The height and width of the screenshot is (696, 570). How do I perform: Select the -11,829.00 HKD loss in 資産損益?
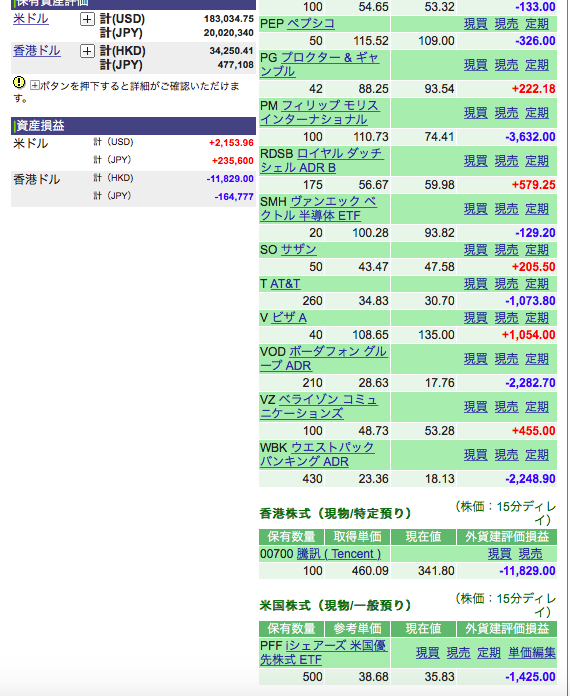coord(230,179)
